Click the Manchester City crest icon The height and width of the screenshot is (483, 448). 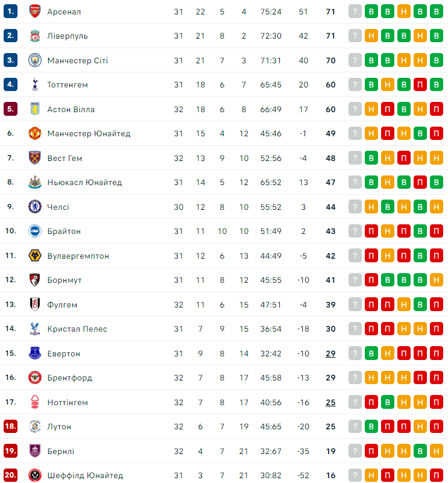click(34, 60)
